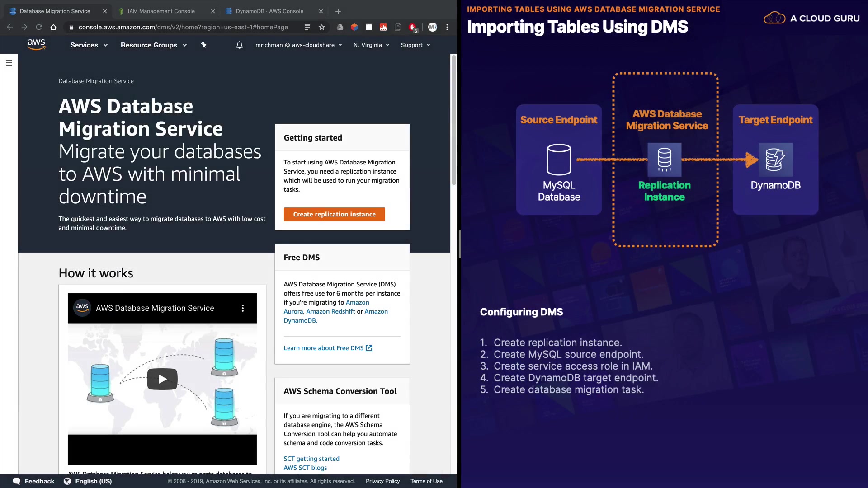Image resolution: width=868 pixels, height=488 pixels.
Task: Open the YouTube video options menu
Action: 243,308
